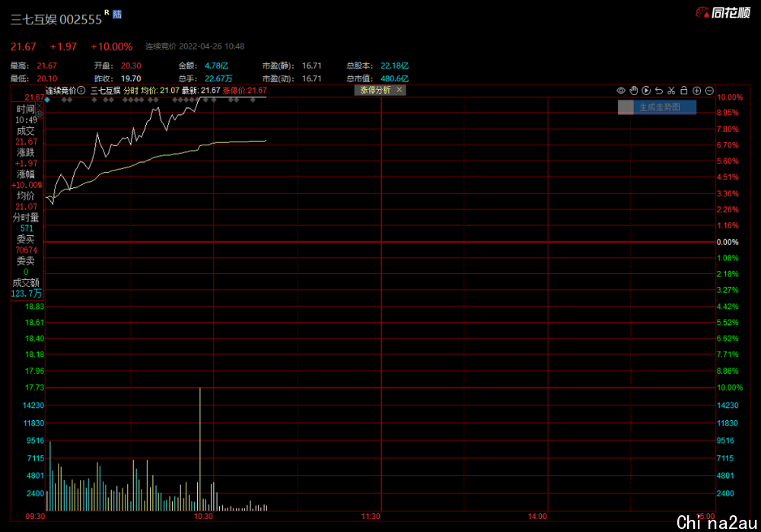This screenshot has width=761, height=532.
Task: Click the 18.83 left price axis label
Action: [34, 307]
